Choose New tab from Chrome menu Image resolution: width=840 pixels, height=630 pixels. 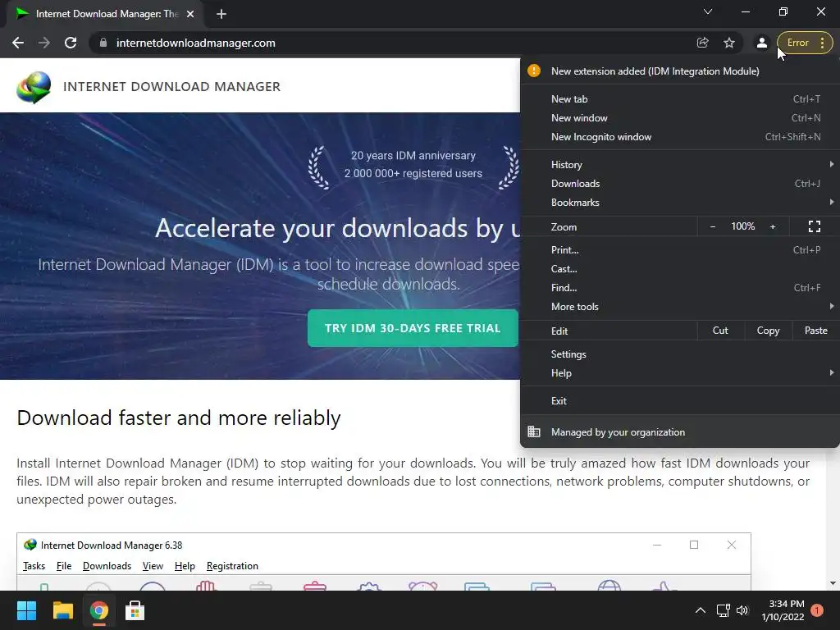(680, 99)
